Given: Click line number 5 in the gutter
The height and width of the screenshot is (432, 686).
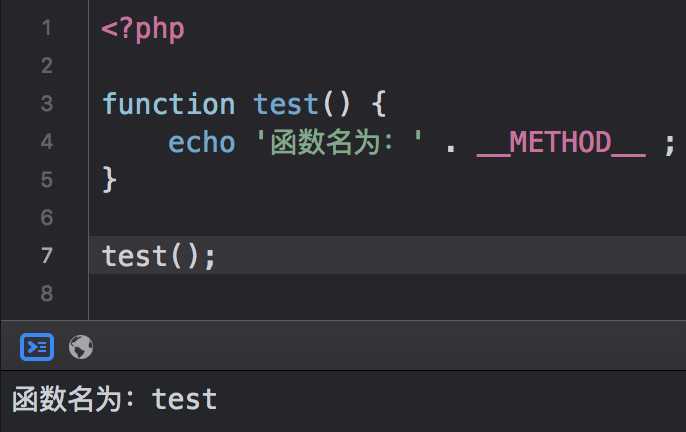Looking at the screenshot, I should click(x=47, y=180).
